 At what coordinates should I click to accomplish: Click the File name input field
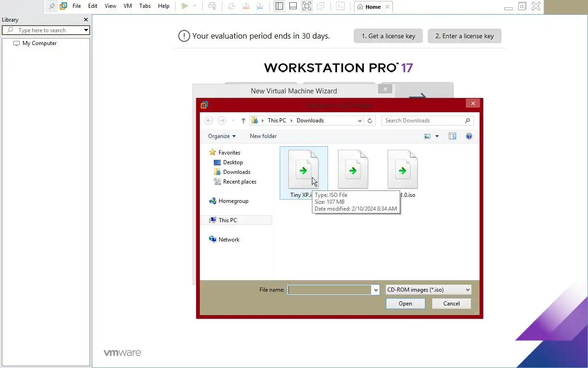click(329, 290)
